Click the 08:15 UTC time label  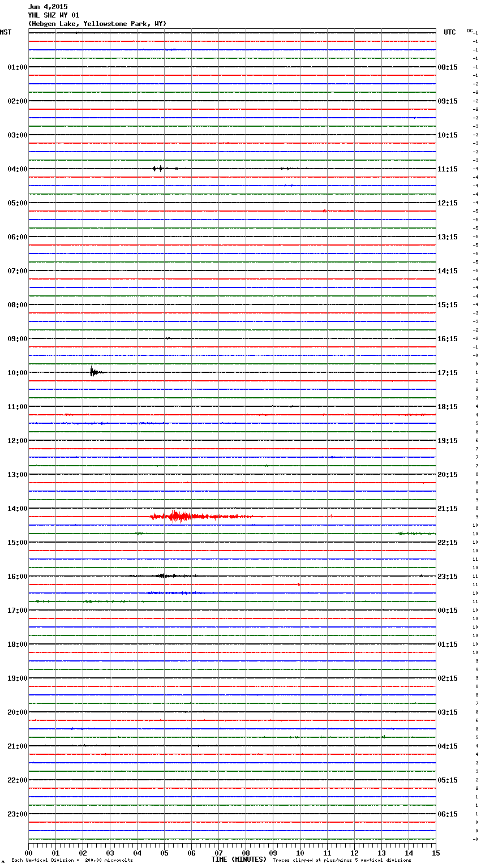tap(448, 67)
